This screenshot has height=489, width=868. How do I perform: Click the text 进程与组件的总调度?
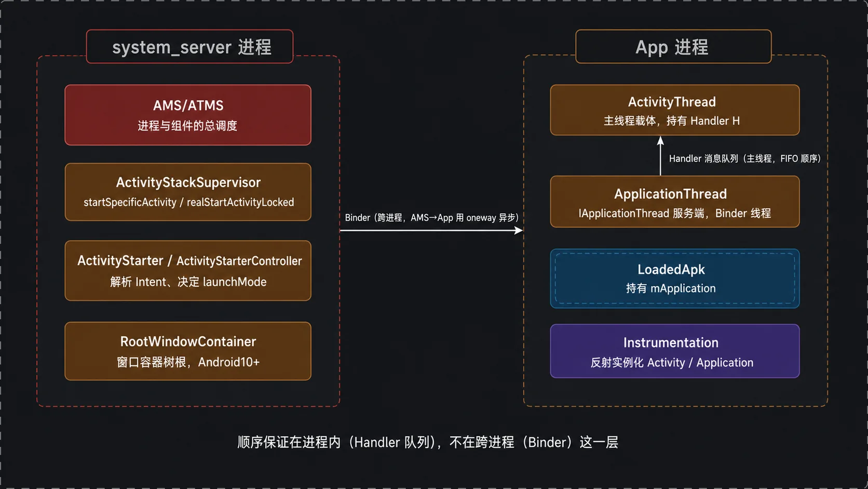187,126
